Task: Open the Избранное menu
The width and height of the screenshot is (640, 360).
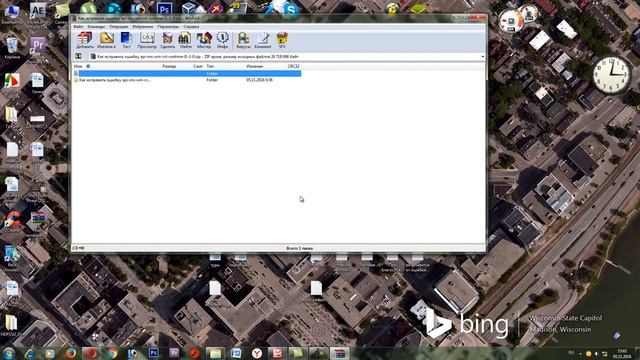Action: [142, 27]
